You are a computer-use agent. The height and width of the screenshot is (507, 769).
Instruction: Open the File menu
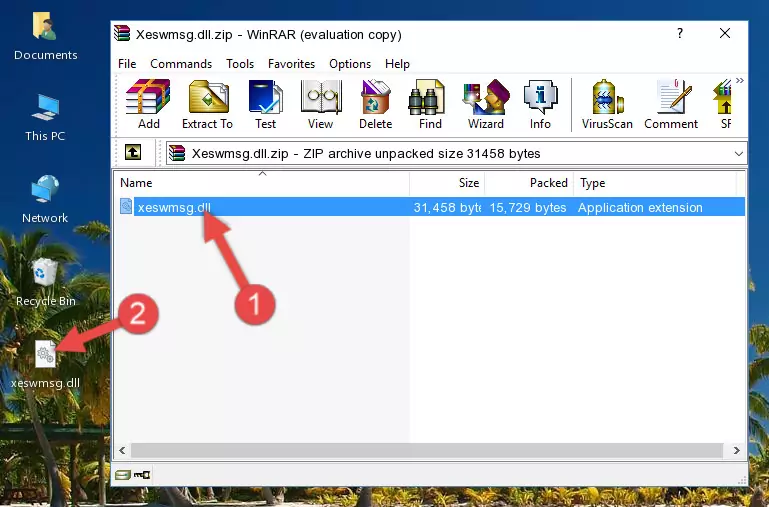click(127, 64)
